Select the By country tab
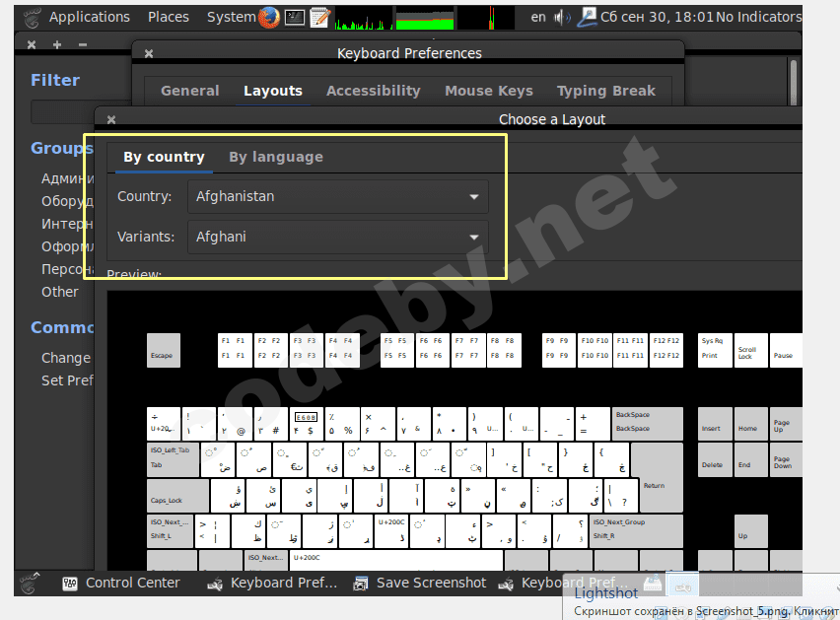Viewport: 840px width, 620px height. [164, 157]
